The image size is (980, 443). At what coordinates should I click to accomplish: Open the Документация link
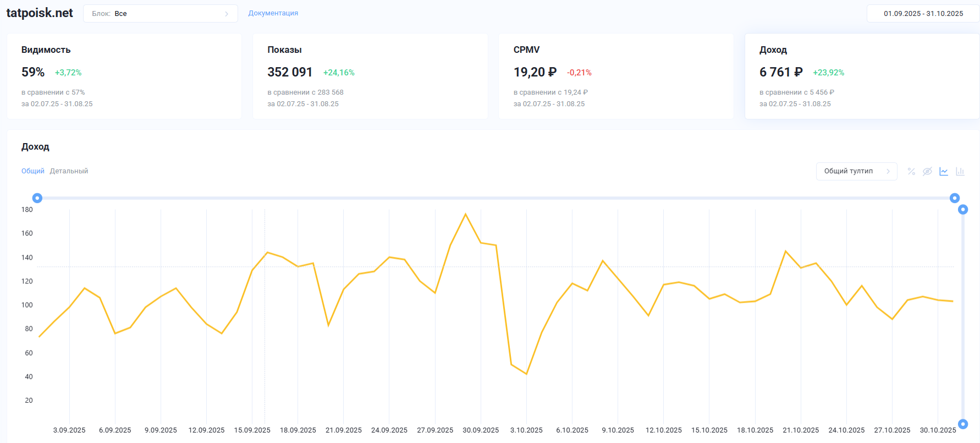273,13
